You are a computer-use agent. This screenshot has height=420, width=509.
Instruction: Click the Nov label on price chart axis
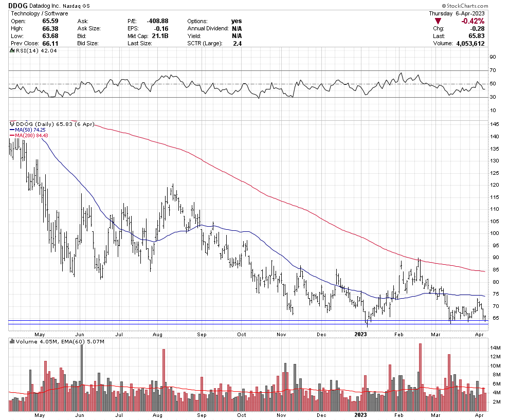tap(281, 334)
